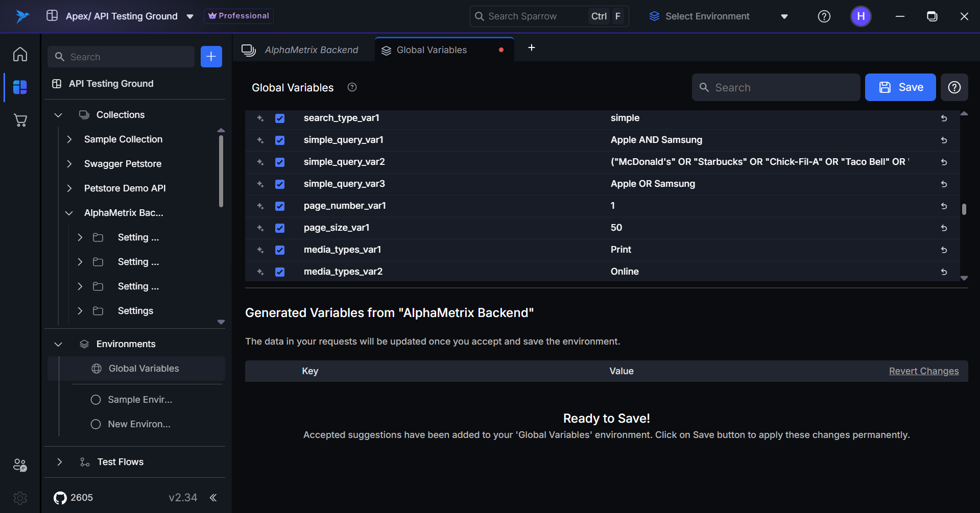Open a new tab with plus
The image size is (980, 513).
click(531, 47)
